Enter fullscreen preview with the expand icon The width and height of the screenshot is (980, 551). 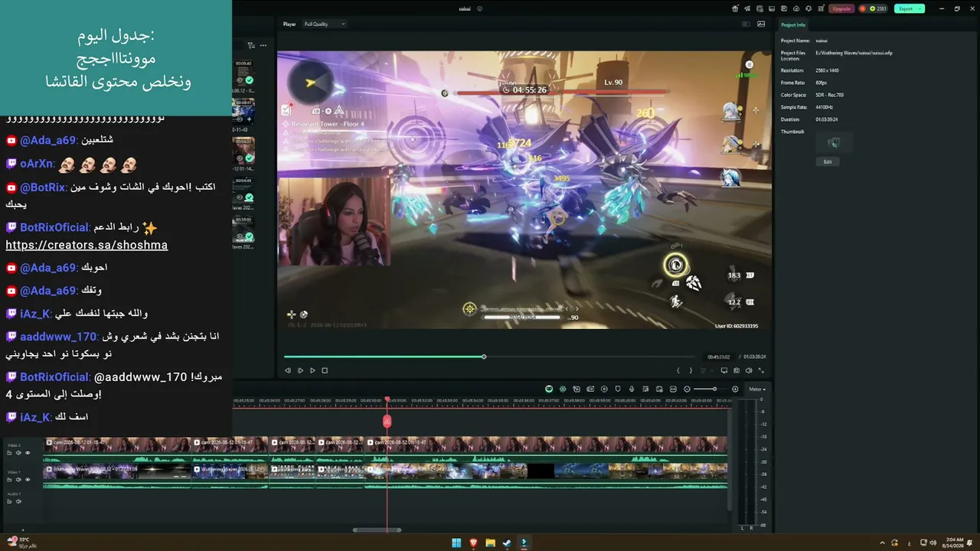761,370
